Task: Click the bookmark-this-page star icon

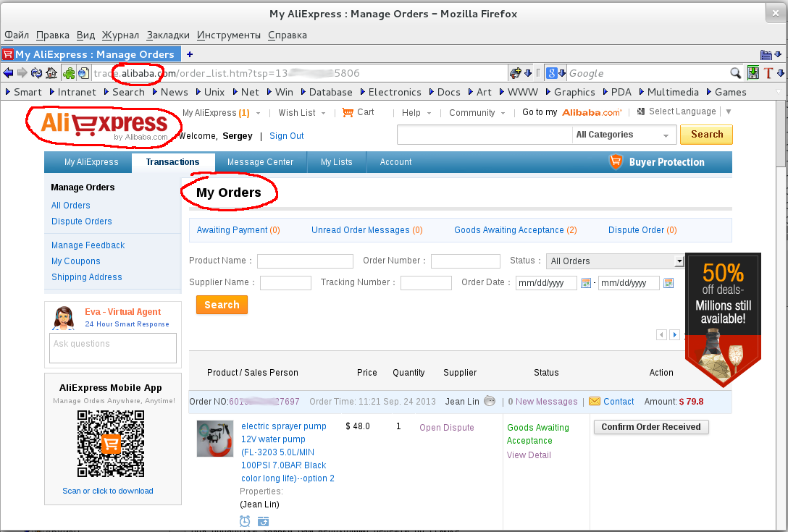Action: [515, 73]
